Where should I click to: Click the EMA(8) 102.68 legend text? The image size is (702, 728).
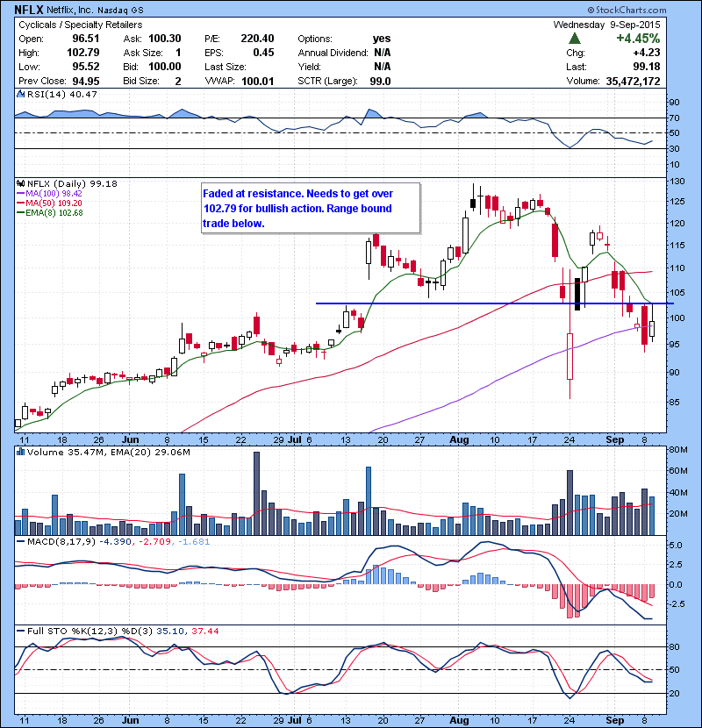pyautogui.click(x=54, y=213)
